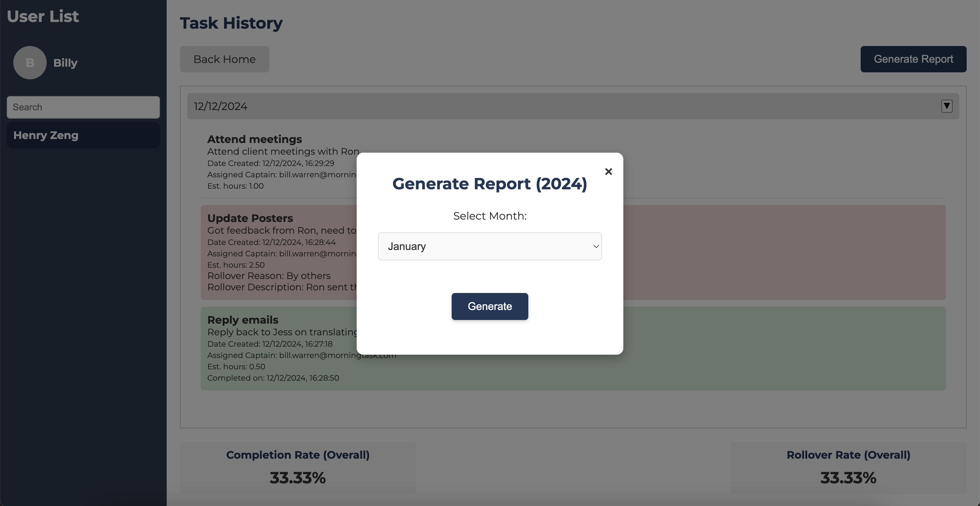Click the Rollover Rate (Overall) card
Screen dimensions: 980x506
point(848,468)
